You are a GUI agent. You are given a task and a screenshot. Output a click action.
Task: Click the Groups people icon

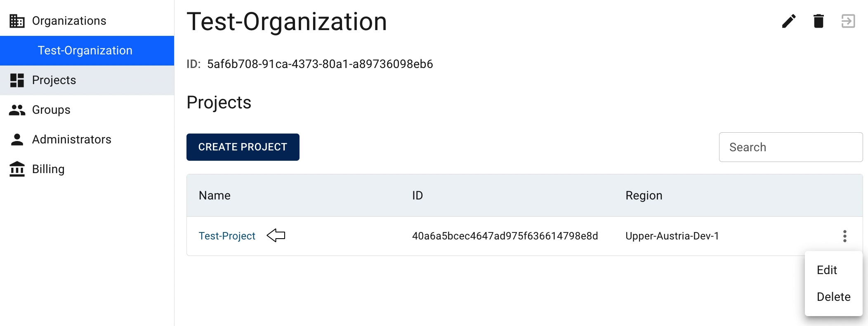click(x=17, y=110)
